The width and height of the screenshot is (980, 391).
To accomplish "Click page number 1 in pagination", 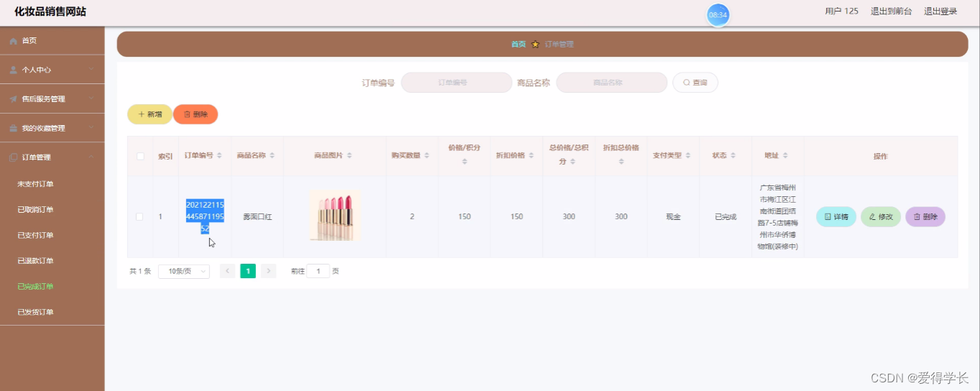I will (x=248, y=271).
